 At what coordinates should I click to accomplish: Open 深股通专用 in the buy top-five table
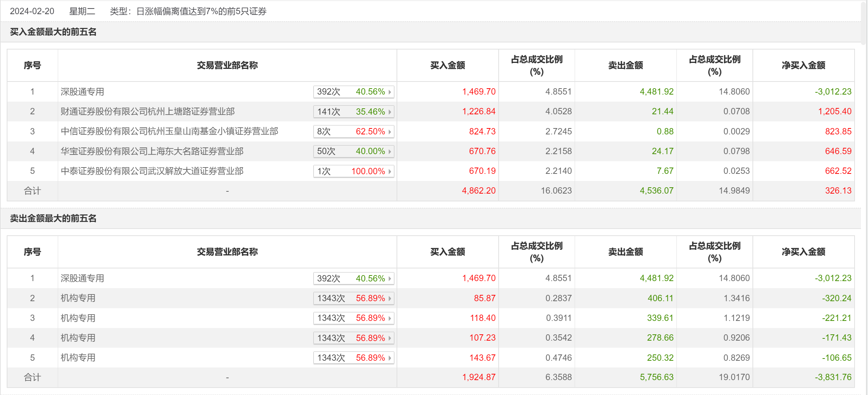coord(82,92)
